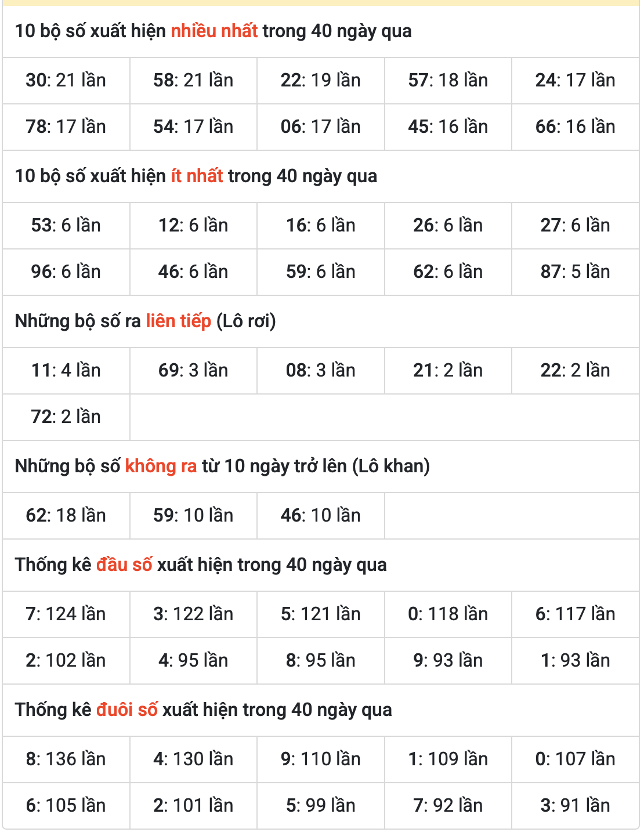Click the 'nhiều nhất' highlighted heading text

(214, 31)
